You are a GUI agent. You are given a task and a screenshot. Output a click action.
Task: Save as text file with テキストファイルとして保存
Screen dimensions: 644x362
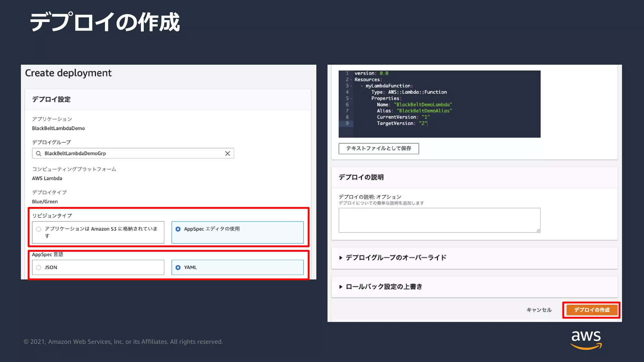click(379, 148)
